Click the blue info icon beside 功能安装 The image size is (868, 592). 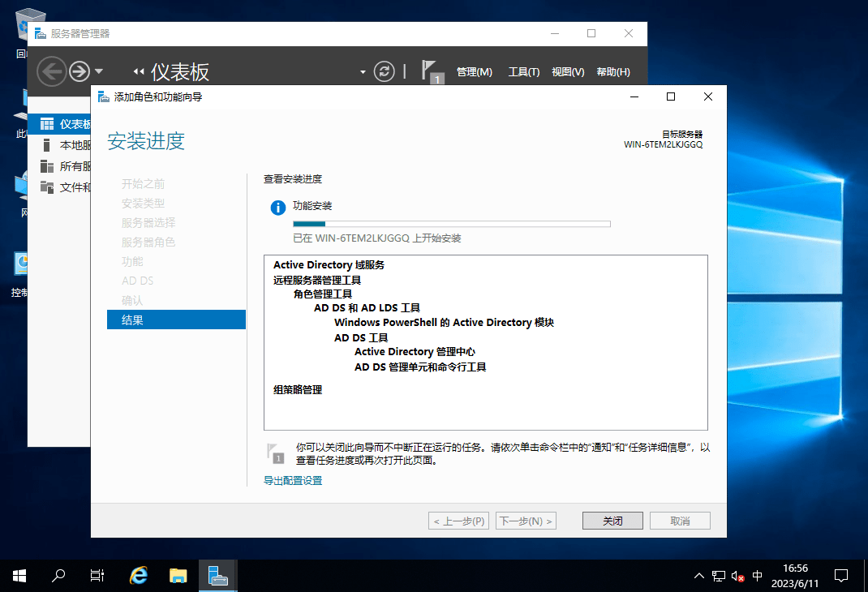click(x=278, y=208)
